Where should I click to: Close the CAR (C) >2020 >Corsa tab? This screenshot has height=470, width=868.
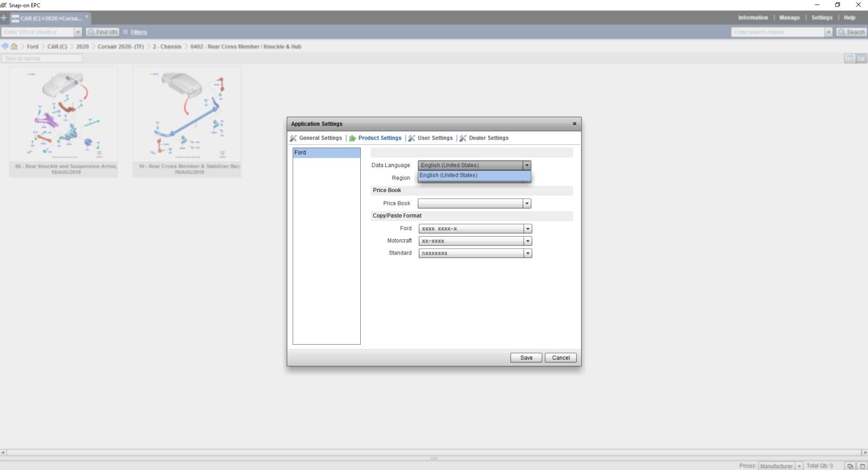coord(87,16)
